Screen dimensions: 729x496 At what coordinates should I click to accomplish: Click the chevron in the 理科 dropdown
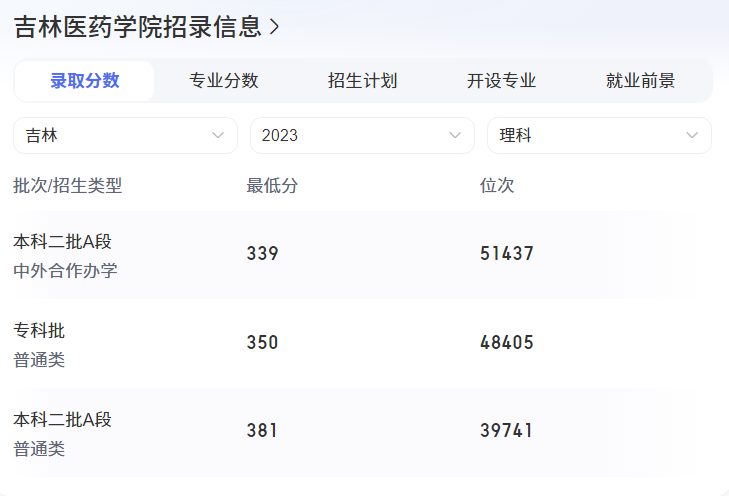[692, 135]
